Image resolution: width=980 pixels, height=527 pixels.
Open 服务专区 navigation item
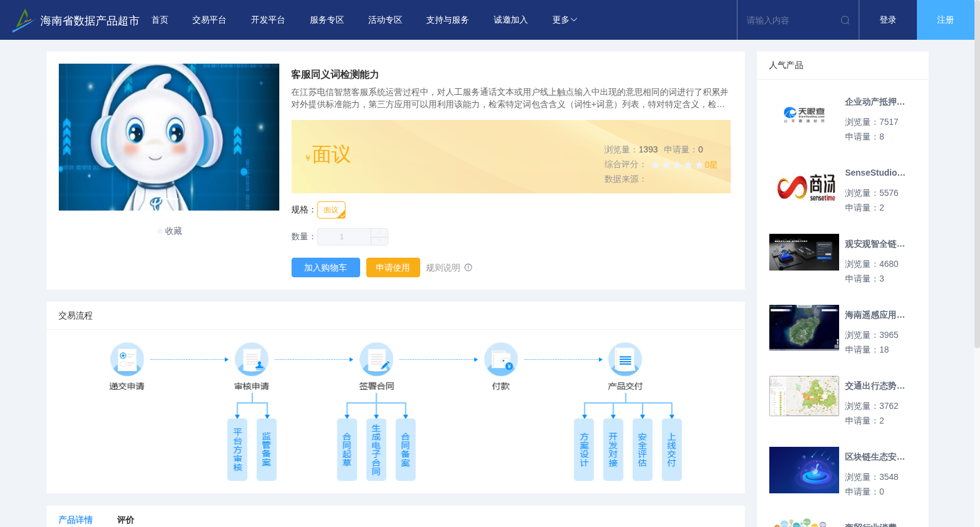point(327,20)
